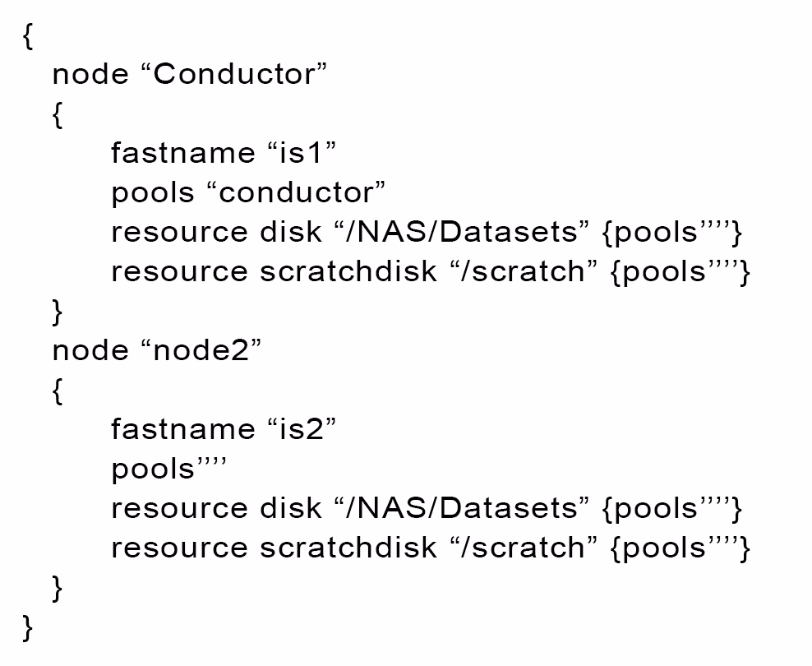
Task: Click the fastname "is1" line
Action: click(224, 153)
